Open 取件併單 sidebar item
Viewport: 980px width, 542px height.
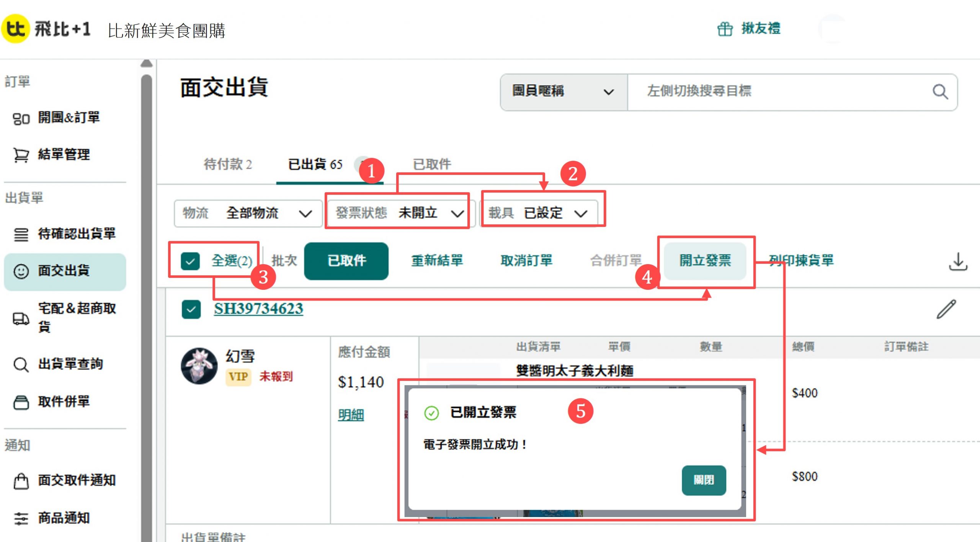click(x=63, y=402)
